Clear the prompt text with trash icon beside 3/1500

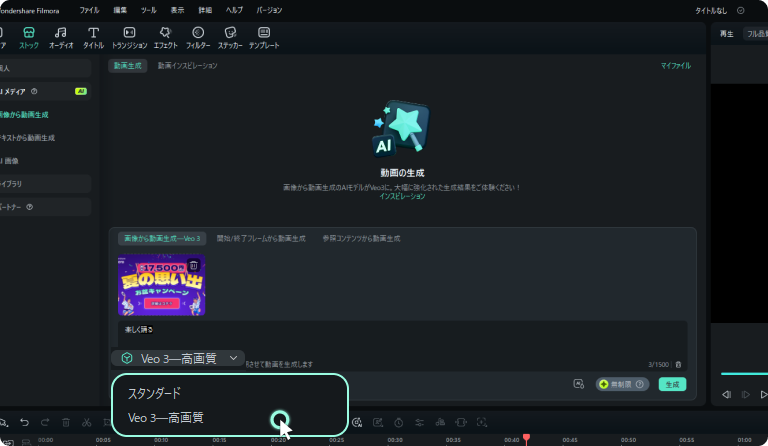point(678,365)
